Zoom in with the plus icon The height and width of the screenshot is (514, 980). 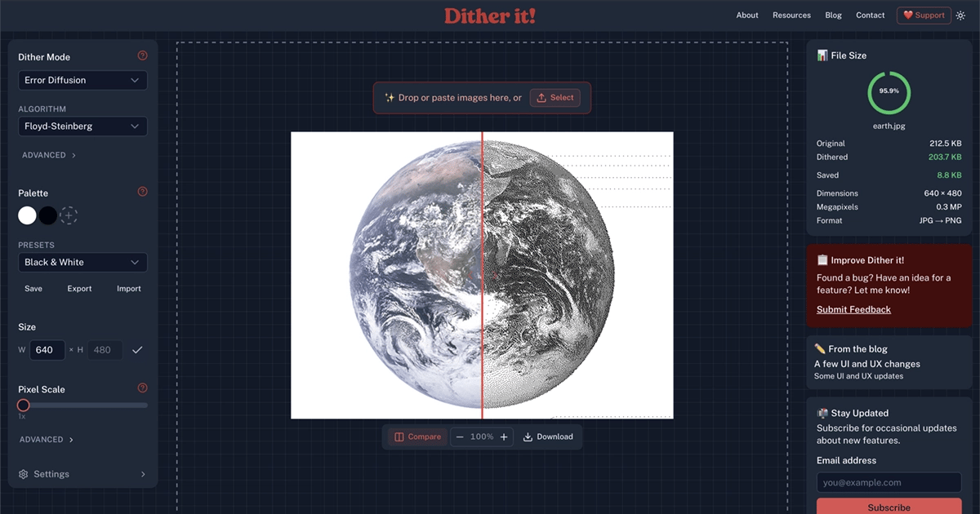click(504, 436)
